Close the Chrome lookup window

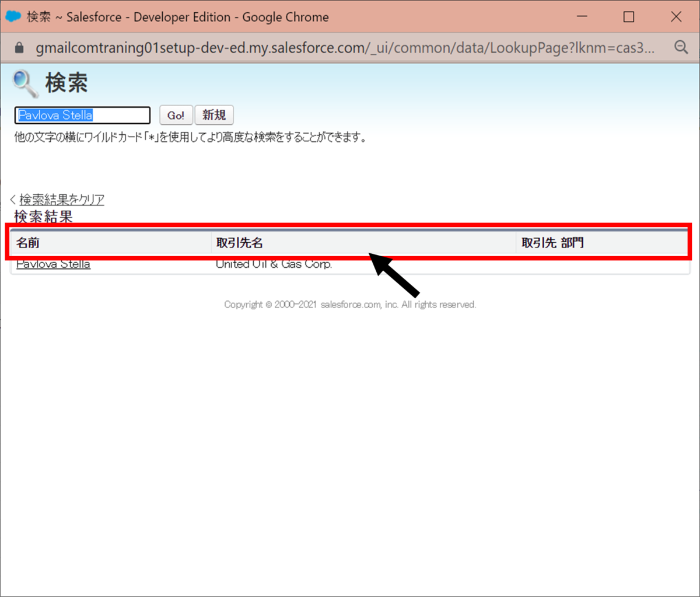pos(676,17)
